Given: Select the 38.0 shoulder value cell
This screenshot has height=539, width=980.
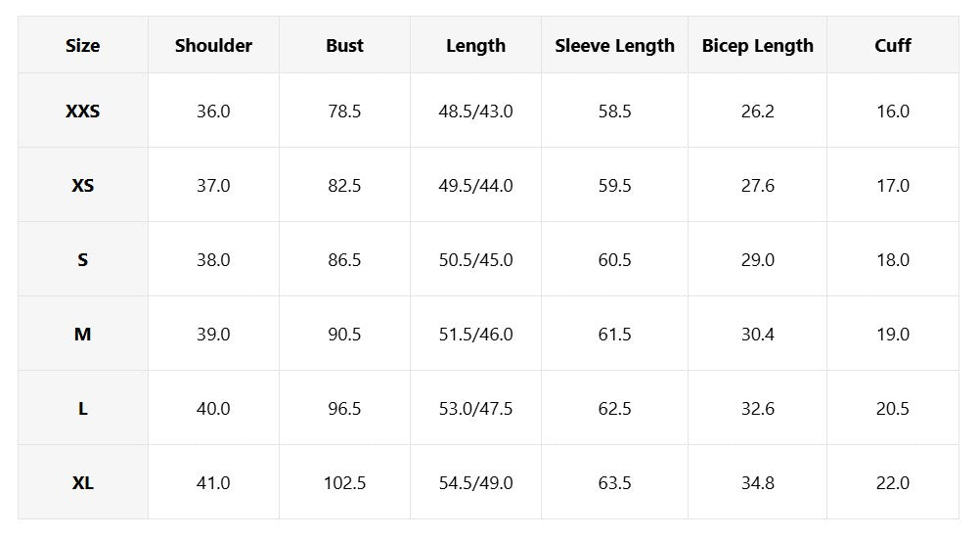Looking at the screenshot, I should (213, 260).
